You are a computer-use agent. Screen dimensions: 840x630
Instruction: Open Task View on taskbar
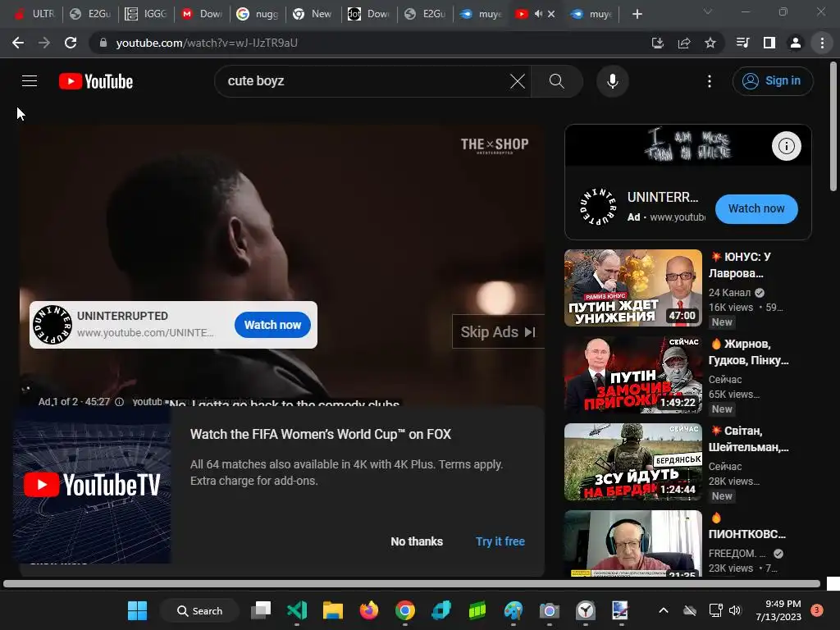[261, 610]
